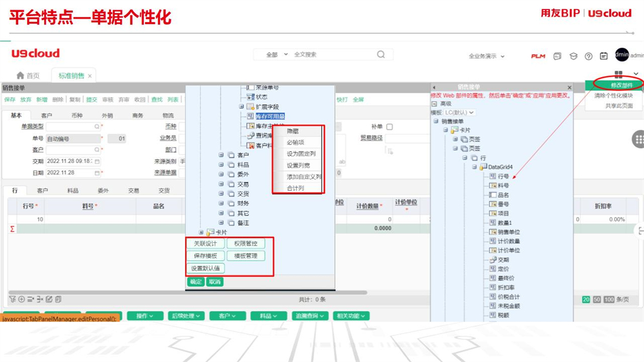The image size is (644, 362).
Task: Switch to the 物流 header tab
Action: (168, 115)
